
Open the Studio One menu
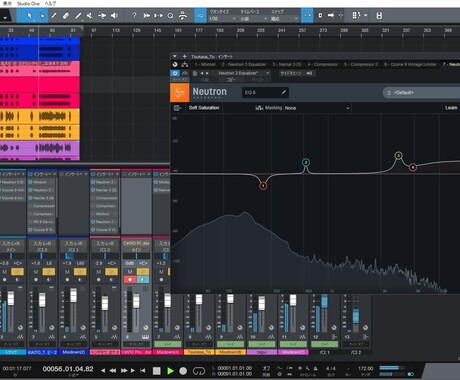[x=28, y=3]
